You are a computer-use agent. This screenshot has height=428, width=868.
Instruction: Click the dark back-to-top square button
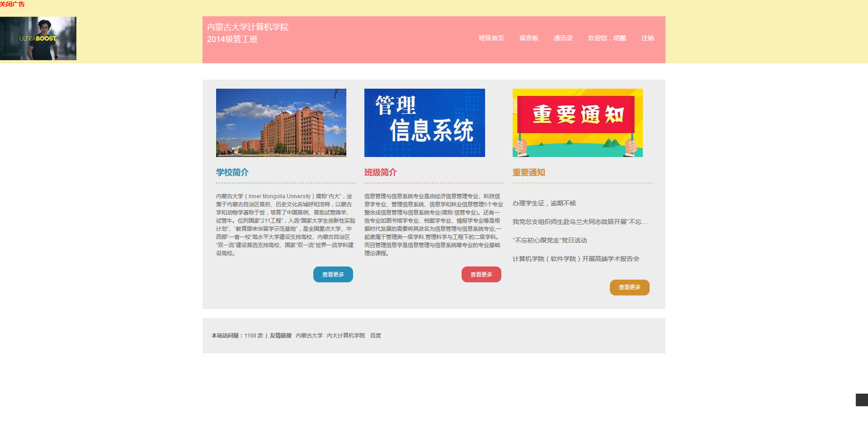[862, 400]
